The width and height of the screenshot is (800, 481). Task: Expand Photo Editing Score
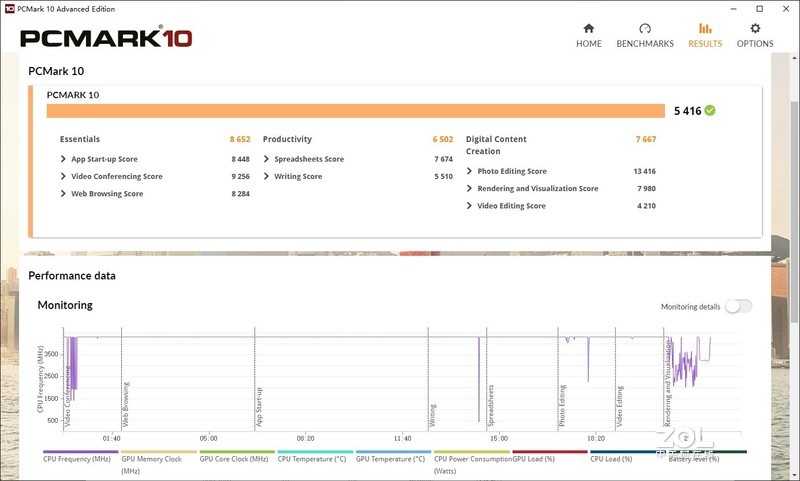(469, 171)
